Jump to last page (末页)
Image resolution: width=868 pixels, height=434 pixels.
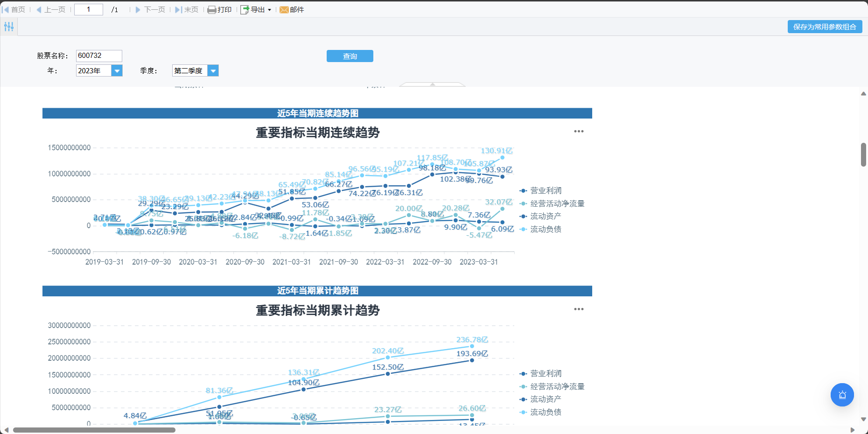(187, 9)
